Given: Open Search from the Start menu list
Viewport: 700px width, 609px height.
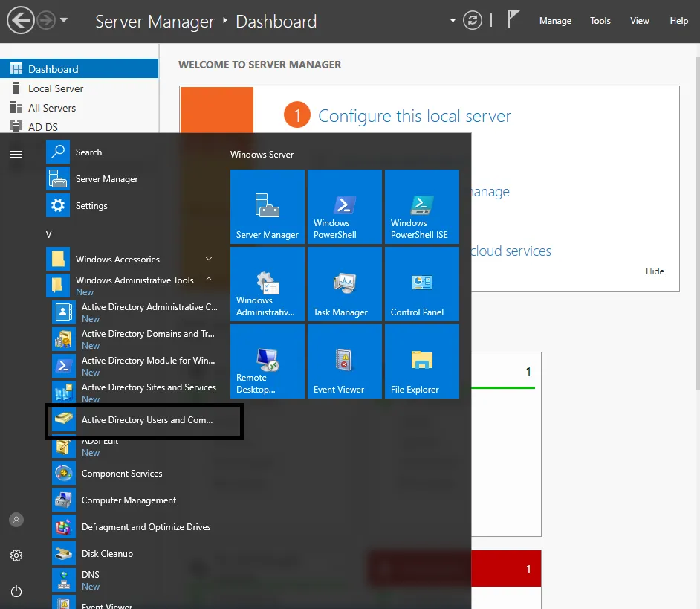Looking at the screenshot, I should coord(134,152).
